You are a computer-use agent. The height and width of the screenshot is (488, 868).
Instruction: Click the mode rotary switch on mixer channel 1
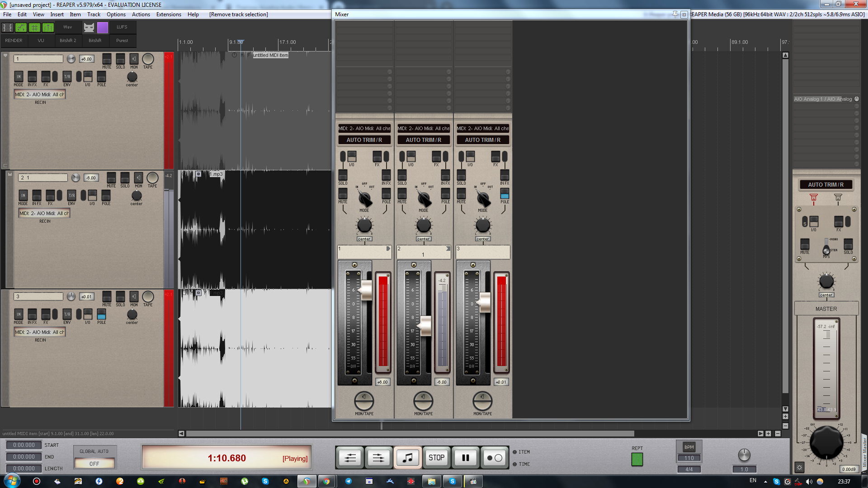tap(364, 198)
